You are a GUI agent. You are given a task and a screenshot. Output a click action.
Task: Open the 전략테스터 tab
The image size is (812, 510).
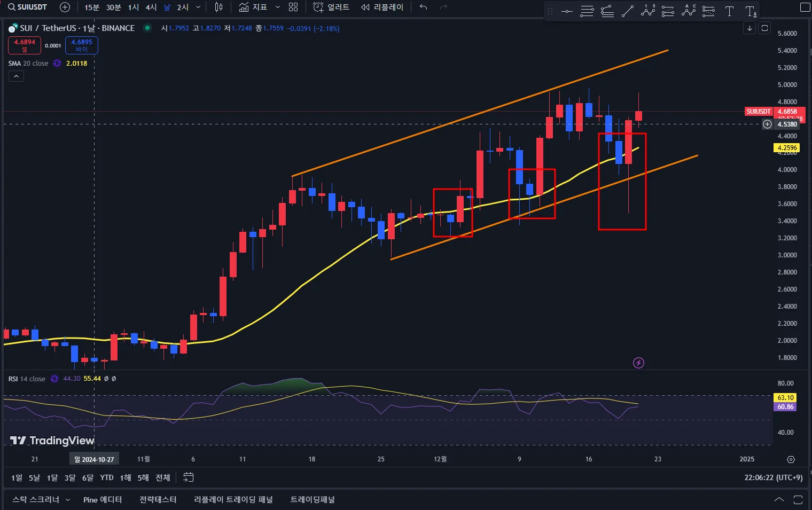158,499
